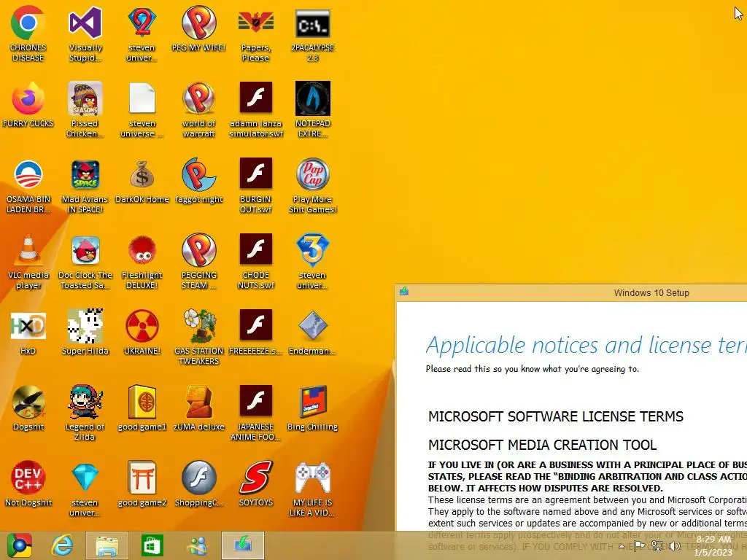Click the volume speaker tray icon
Image resolution: width=747 pixels, height=560 pixels.
(675, 546)
